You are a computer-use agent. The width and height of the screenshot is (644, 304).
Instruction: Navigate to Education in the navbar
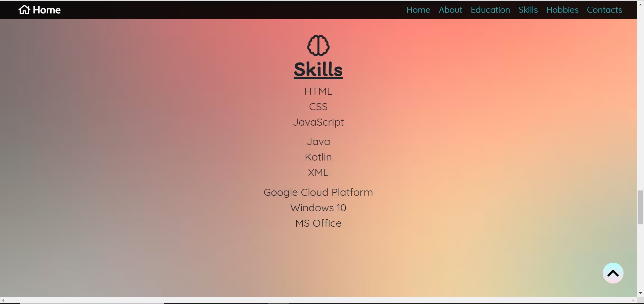[x=490, y=10]
